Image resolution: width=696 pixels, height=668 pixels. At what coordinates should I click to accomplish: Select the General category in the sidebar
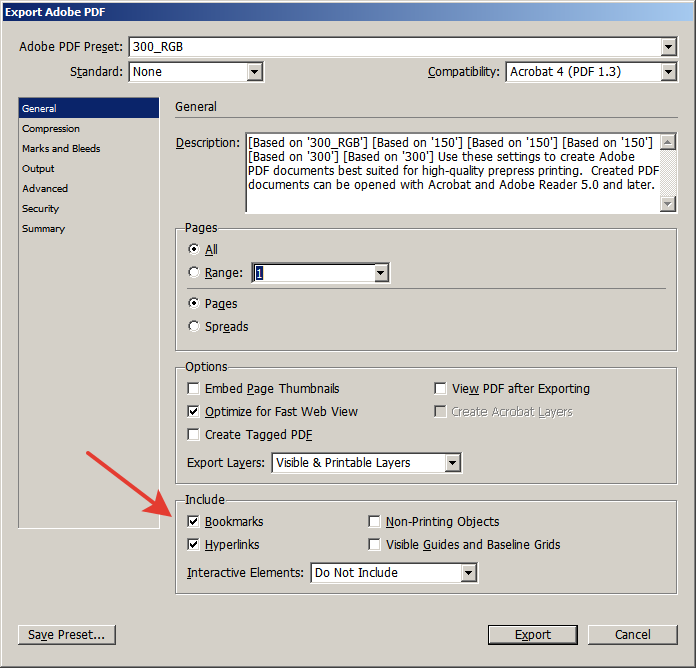(x=89, y=108)
